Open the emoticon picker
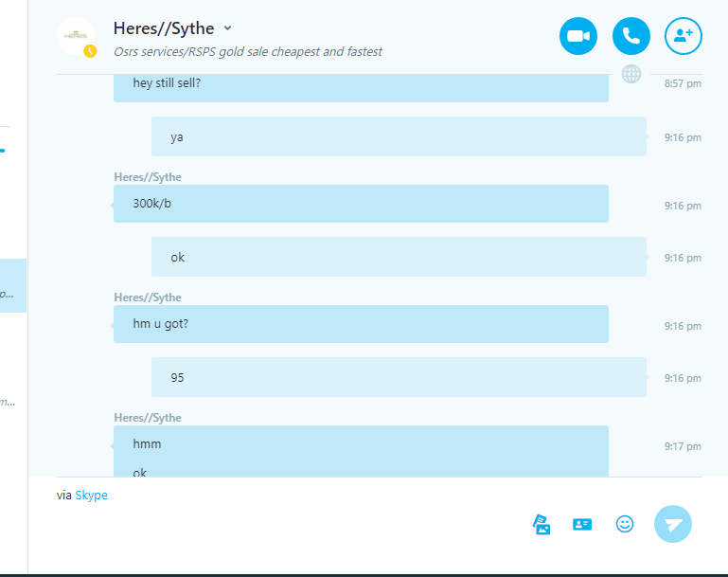Viewport: 728px width, 577px height. tap(625, 524)
